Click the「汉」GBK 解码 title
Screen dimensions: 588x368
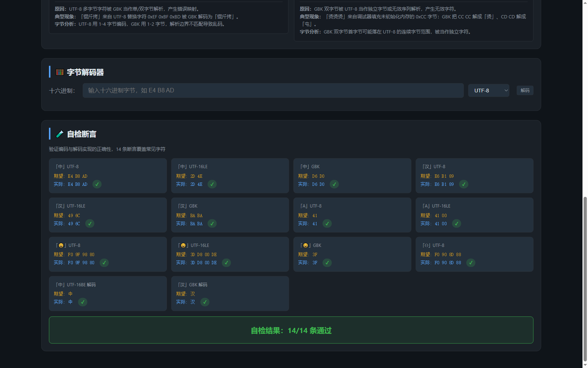point(192,285)
